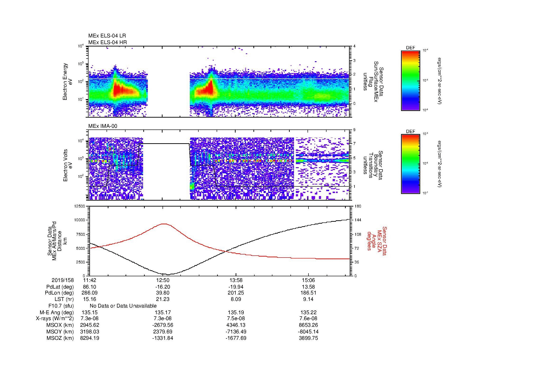Select the 'M-E Ang (deg)' row label

click(x=57, y=313)
